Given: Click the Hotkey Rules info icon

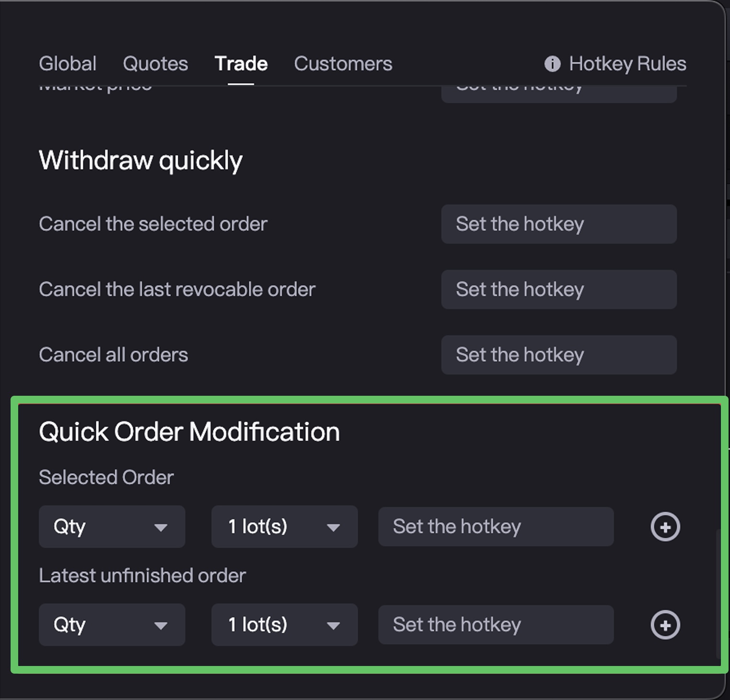Looking at the screenshot, I should click(552, 64).
